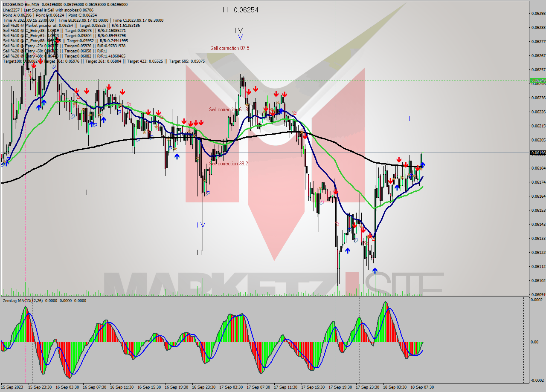Select the 'Sell correction 61.8' label
This screenshot has height=392, width=546.
tap(228, 110)
